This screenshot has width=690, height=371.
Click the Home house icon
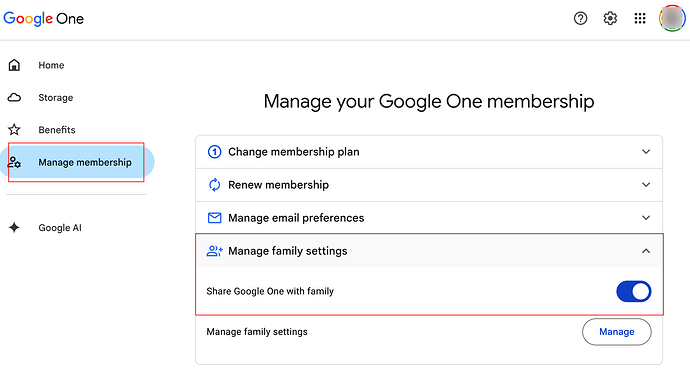(x=14, y=65)
